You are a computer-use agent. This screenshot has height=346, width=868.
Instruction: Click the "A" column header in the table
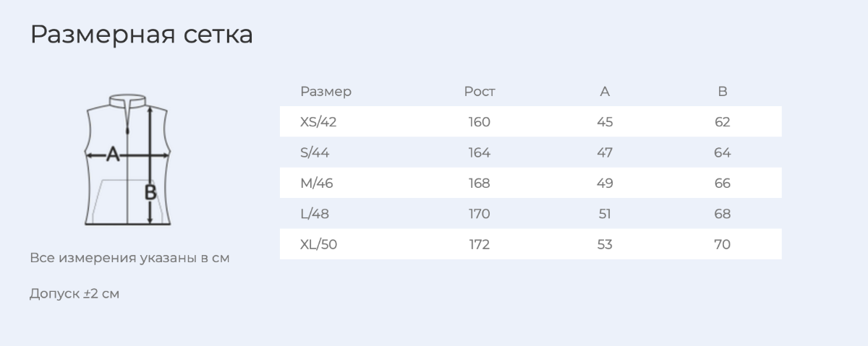pos(605,92)
